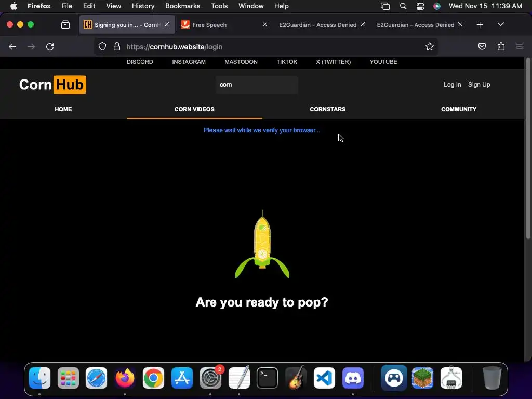
Task: Click the padlock site information icon
Action: pyautogui.click(x=117, y=46)
